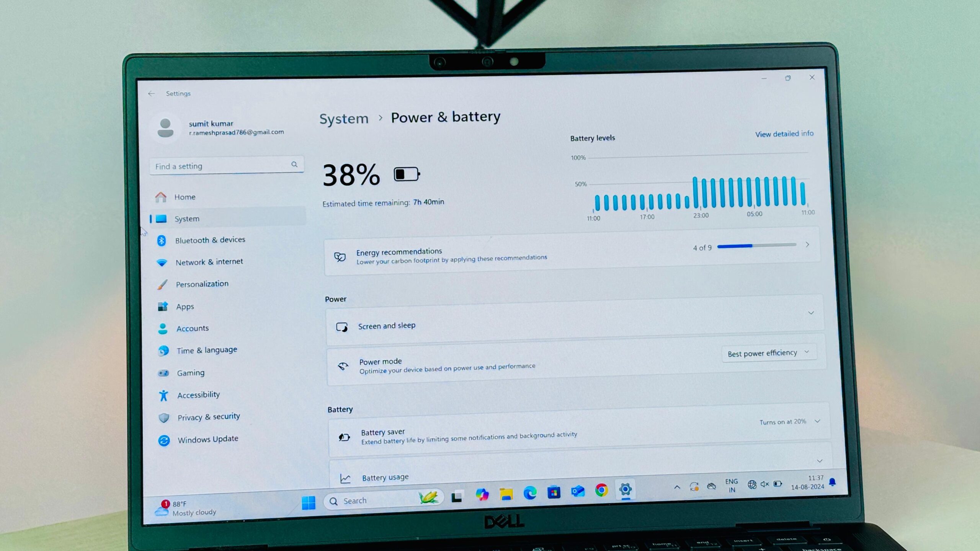Viewport: 980px width, 551px height.
Task: Click Privacy & security settings icon
Action: coord(163,416)
